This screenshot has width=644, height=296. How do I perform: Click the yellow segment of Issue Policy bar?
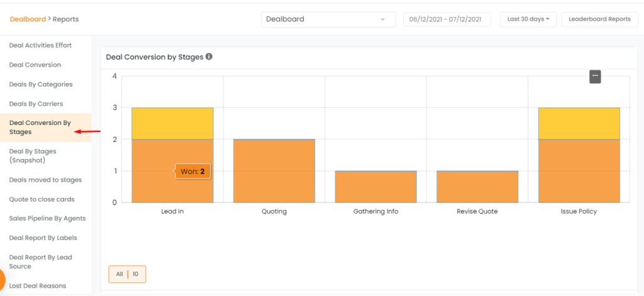tap(579, 124)
